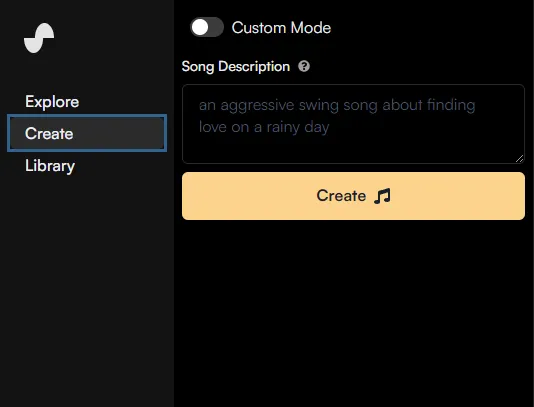Enable Custom Mode via its label text

281,28
